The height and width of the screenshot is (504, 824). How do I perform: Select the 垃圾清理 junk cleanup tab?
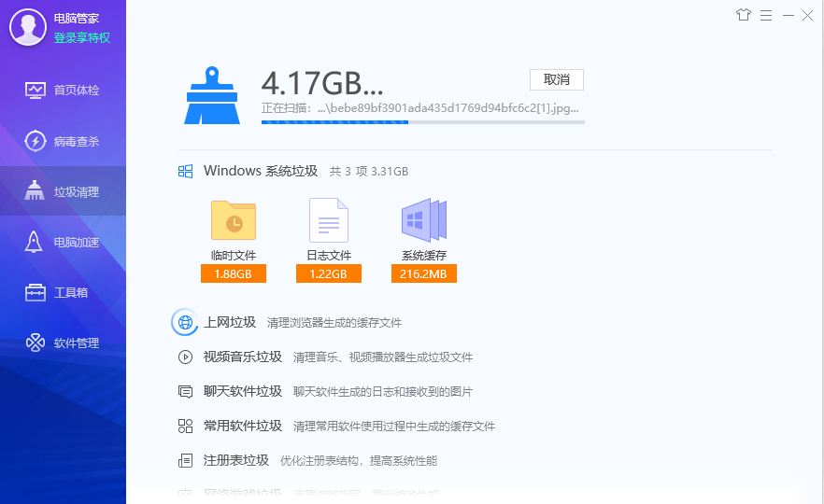[x=64, y=191]
